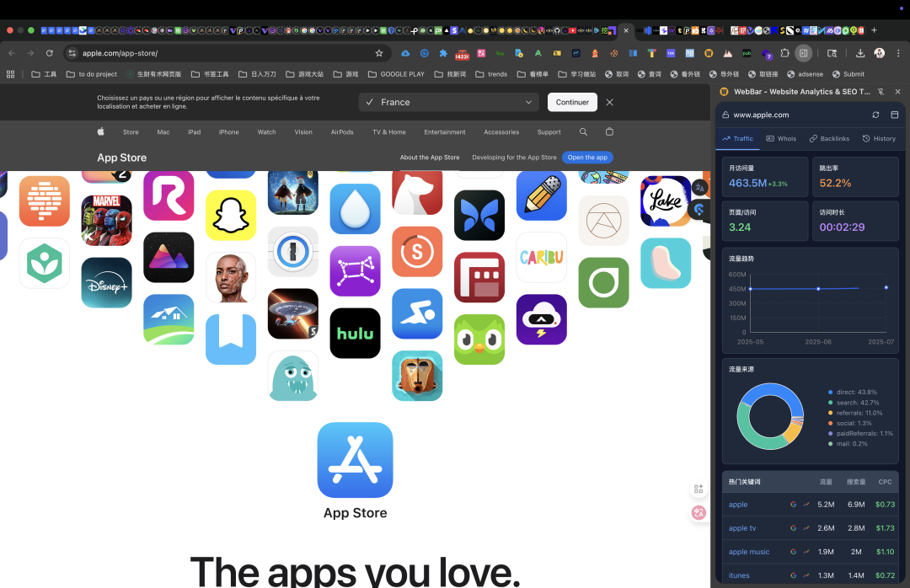910x588 pixels.
Task: Open the to do project bookmark folder
Action: (92, 74)
